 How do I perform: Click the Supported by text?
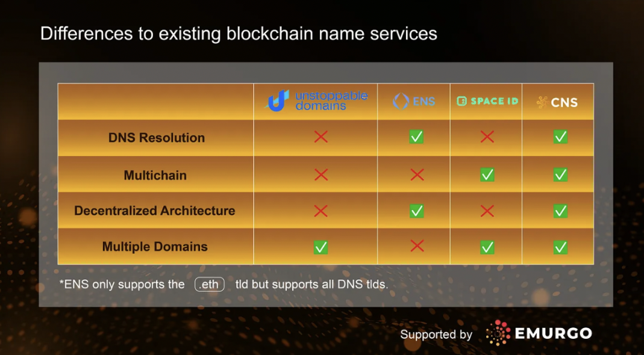[436, 335]
